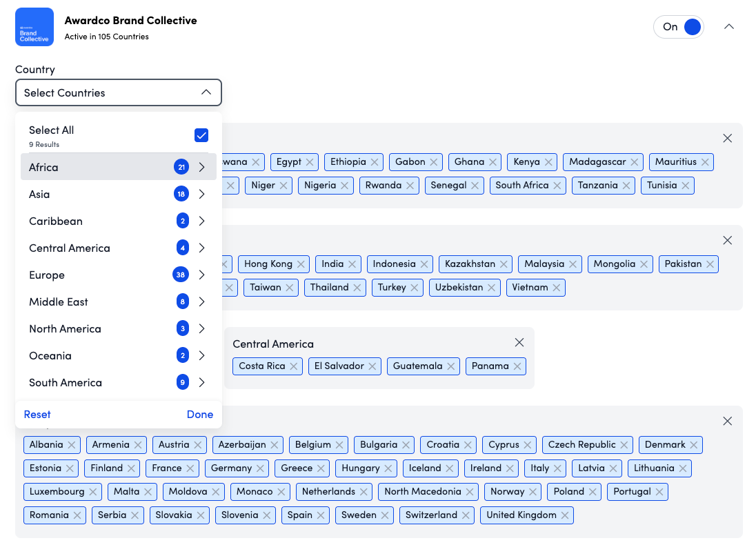Remove the El Salvador tag
This screenshot has height=545, width=756.
pyautogui.click(x=372, y=366)
